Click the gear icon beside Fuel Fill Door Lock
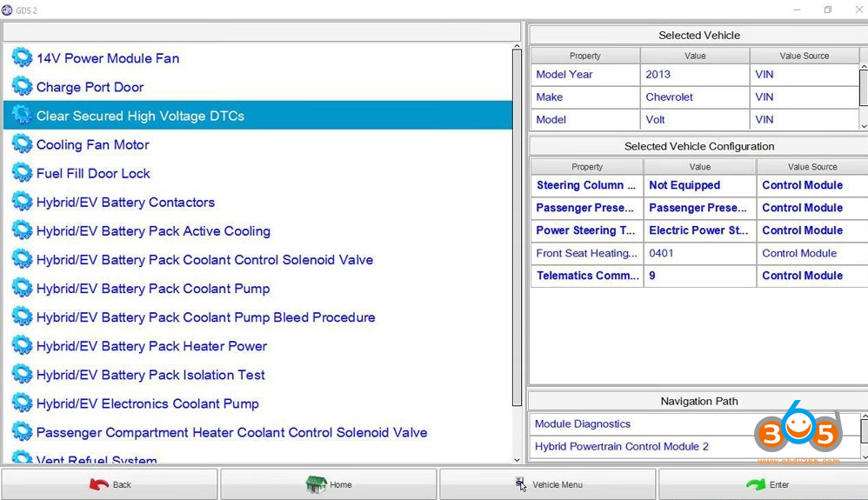The width and height of the screenshot is (868, 500). point(22,173)
